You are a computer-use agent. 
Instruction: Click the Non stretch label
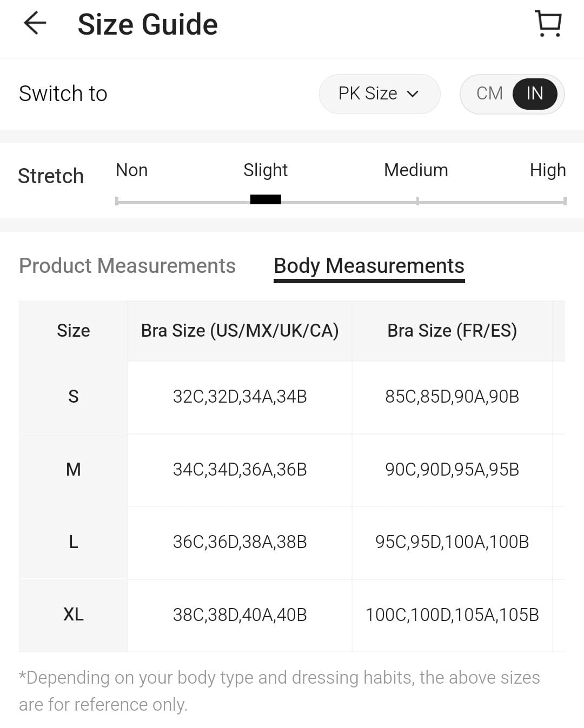click(131, 170)
